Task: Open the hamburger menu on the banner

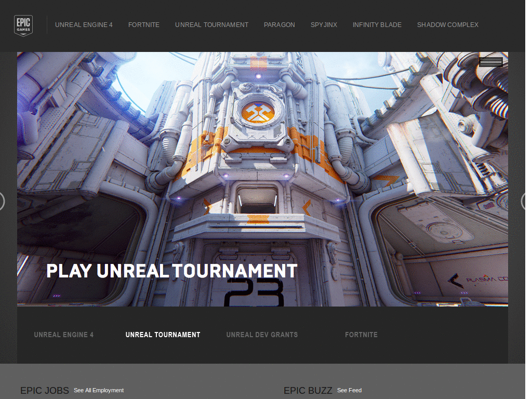Action: [x=491, y=62]
